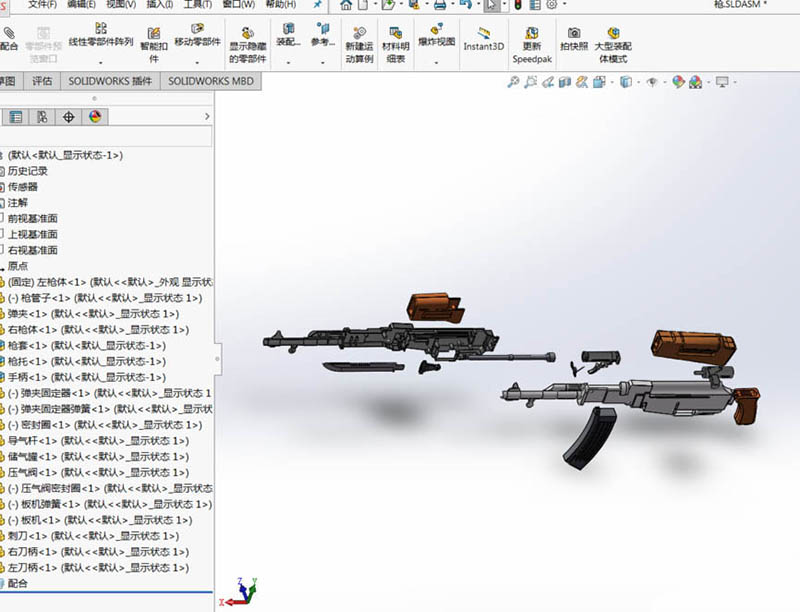The image size is (800, 612).
Task: Toggle 大型装配体模式 large assembly mode
Action: click(x=613, y=45)
